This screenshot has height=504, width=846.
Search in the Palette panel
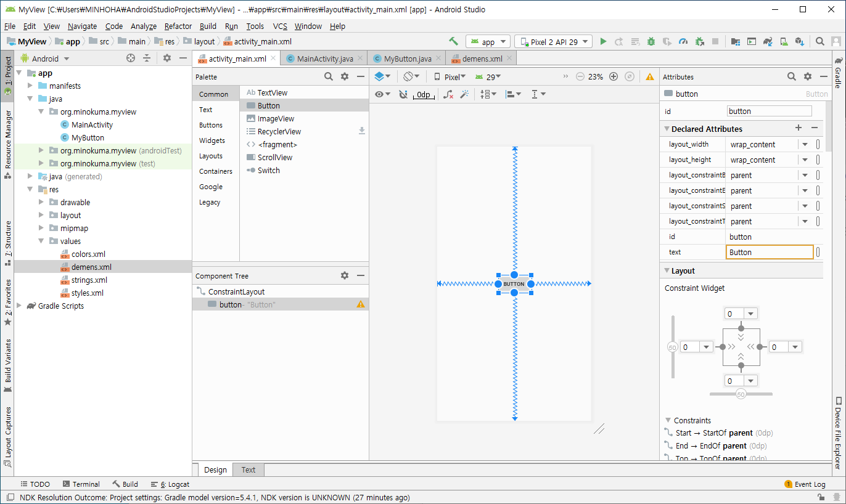coord(329,76)
